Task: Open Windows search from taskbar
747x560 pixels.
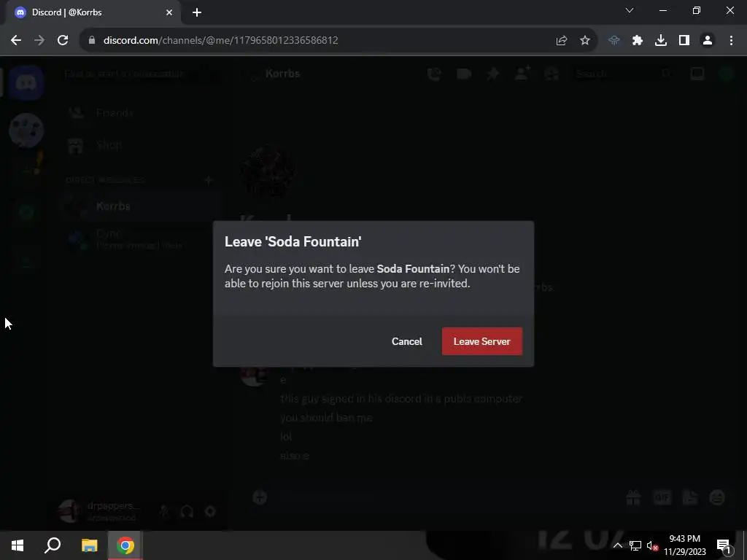Action: (x=53, y=545)
